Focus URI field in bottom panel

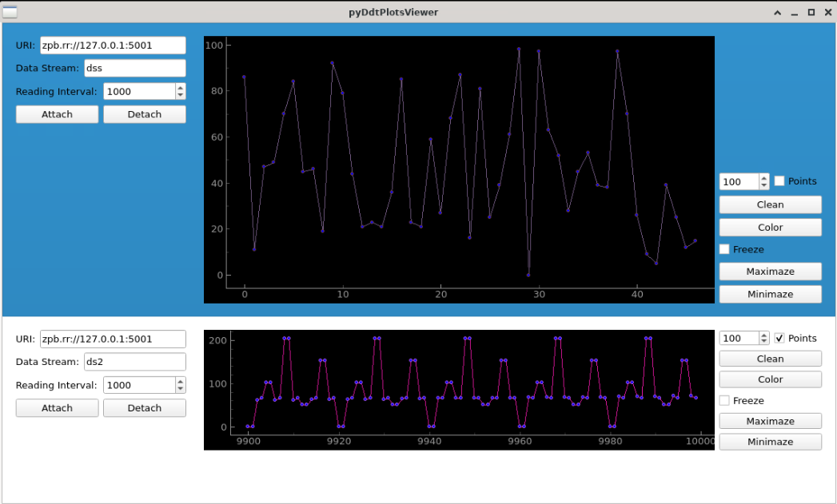(114, 339)
